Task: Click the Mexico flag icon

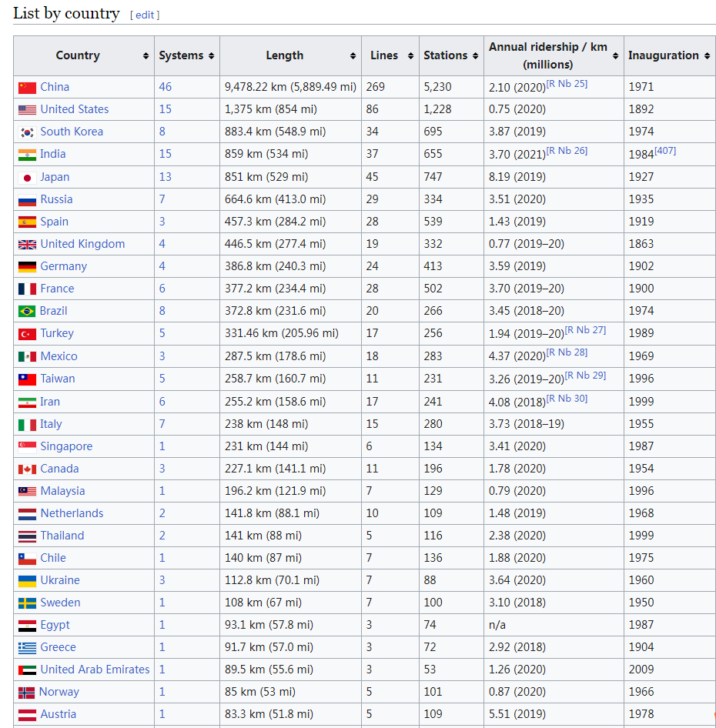Action: point(27,357)
